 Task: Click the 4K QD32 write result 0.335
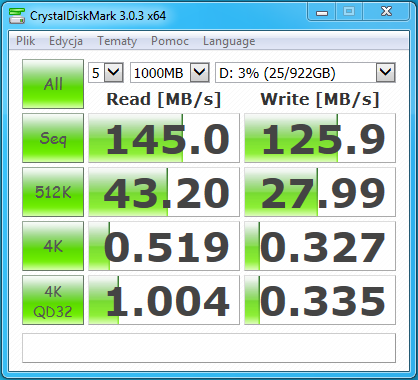(x=320, y=300)
